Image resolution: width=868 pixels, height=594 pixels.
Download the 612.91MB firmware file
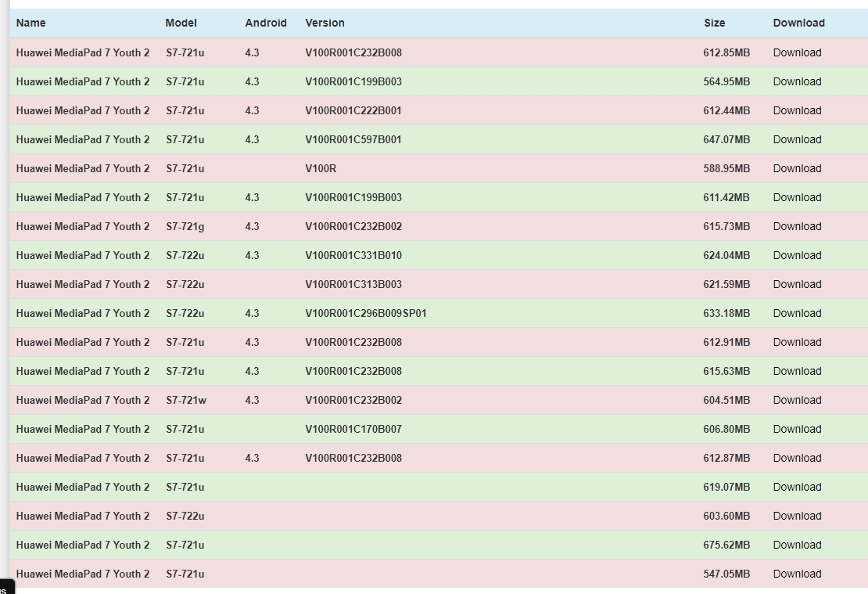[797, 342]
